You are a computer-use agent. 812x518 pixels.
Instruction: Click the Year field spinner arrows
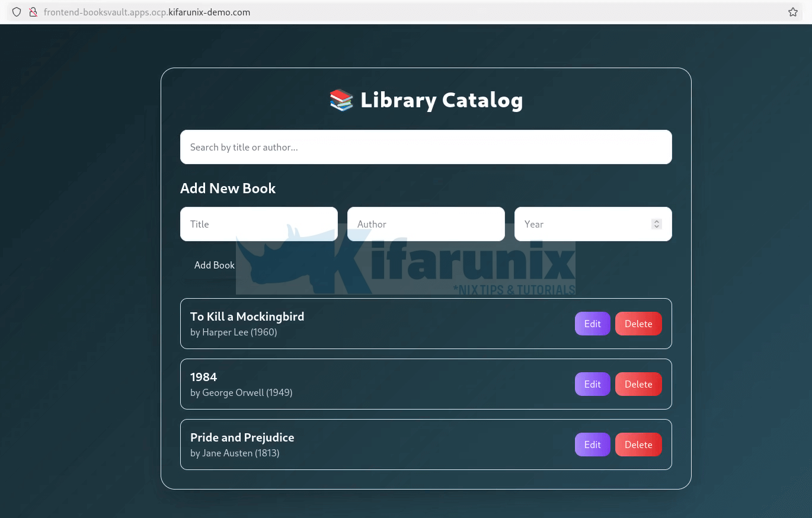[x=656, y=224]
